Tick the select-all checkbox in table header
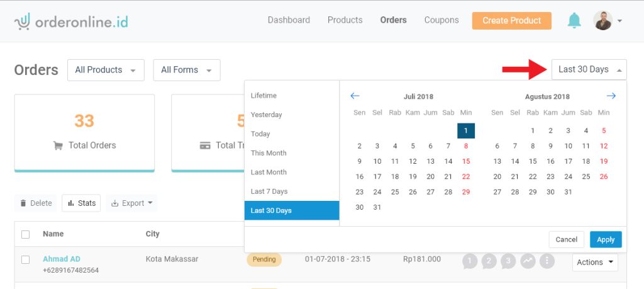 point(26,234)
